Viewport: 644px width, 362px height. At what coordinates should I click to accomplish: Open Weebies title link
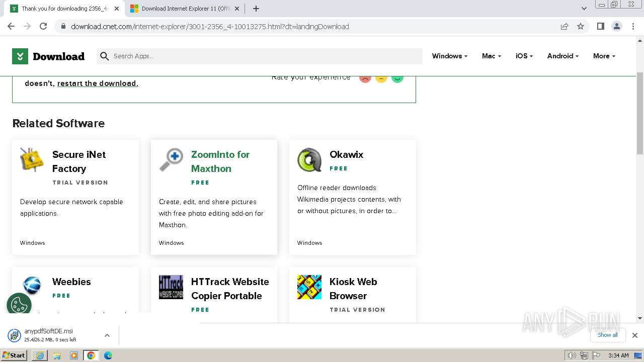[x=71, y=282]
